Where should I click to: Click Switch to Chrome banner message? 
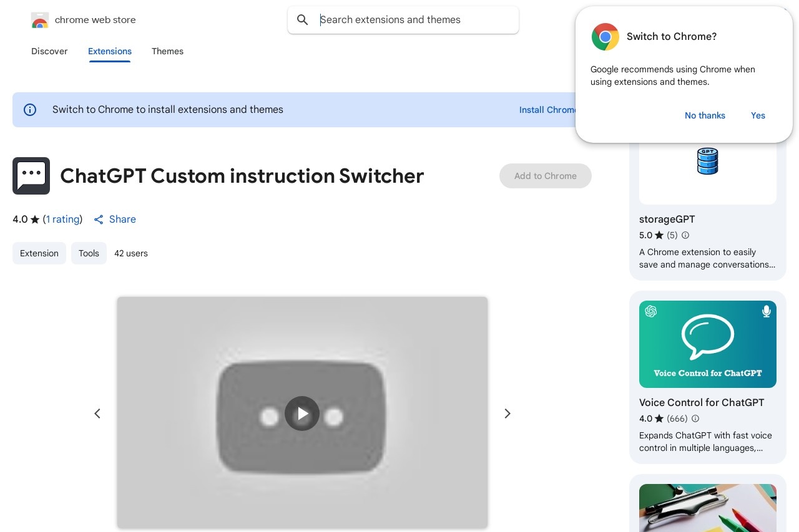pyautogui.click(x=168, y=110)
